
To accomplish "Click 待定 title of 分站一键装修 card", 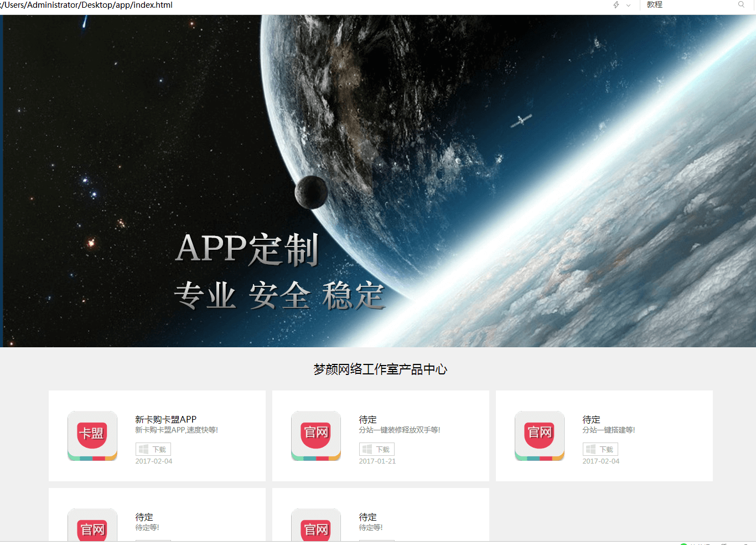I will [368, 419].
